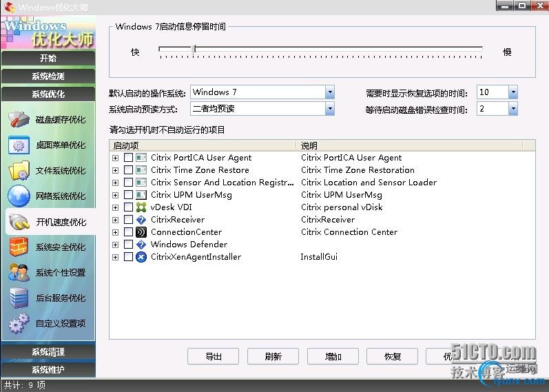
Task: Tick the Citrix UPM UserMsg checkbox
Action: point(129,195)
